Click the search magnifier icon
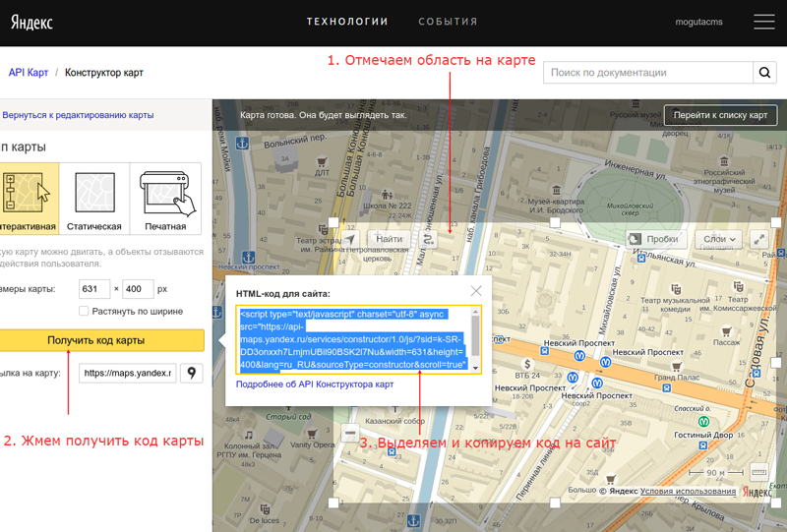 (764, 73)
